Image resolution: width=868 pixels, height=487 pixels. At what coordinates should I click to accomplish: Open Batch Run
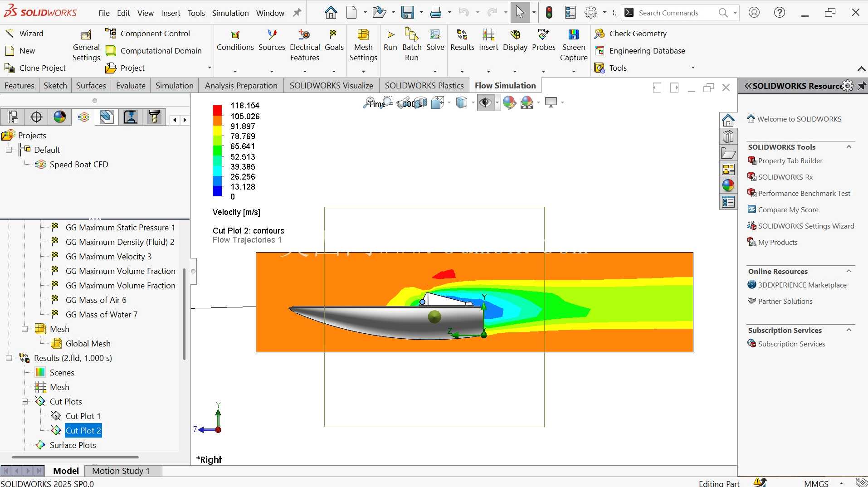(412, 45)
